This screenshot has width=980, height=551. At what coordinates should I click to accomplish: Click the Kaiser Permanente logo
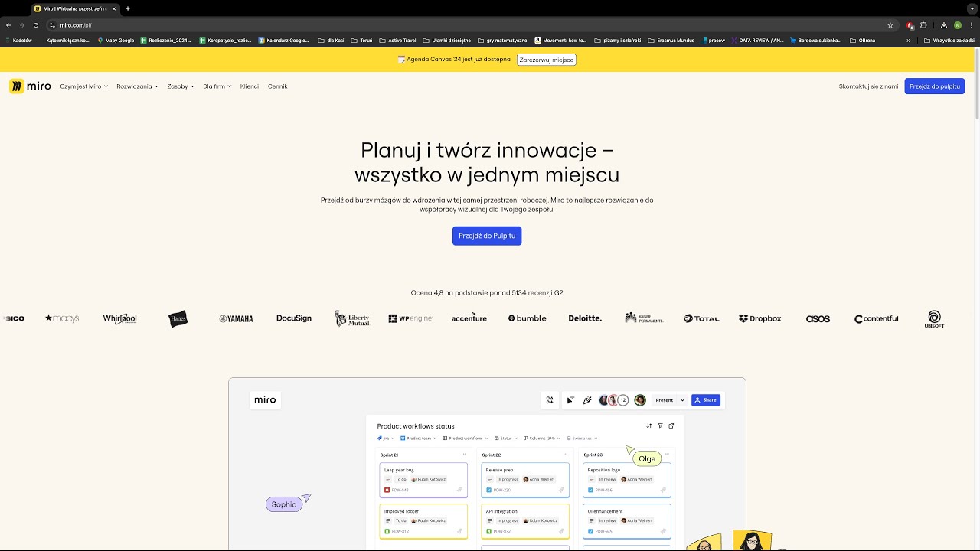tap(644, 318)
